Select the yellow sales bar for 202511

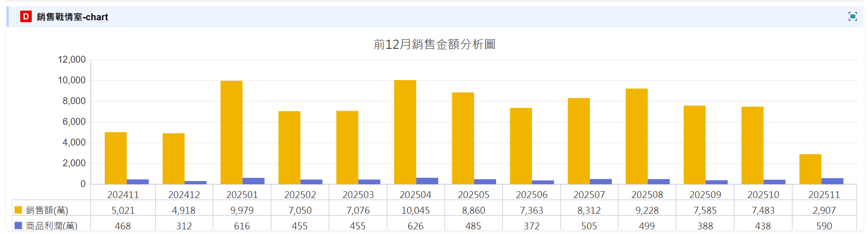(x=810, y=169)
